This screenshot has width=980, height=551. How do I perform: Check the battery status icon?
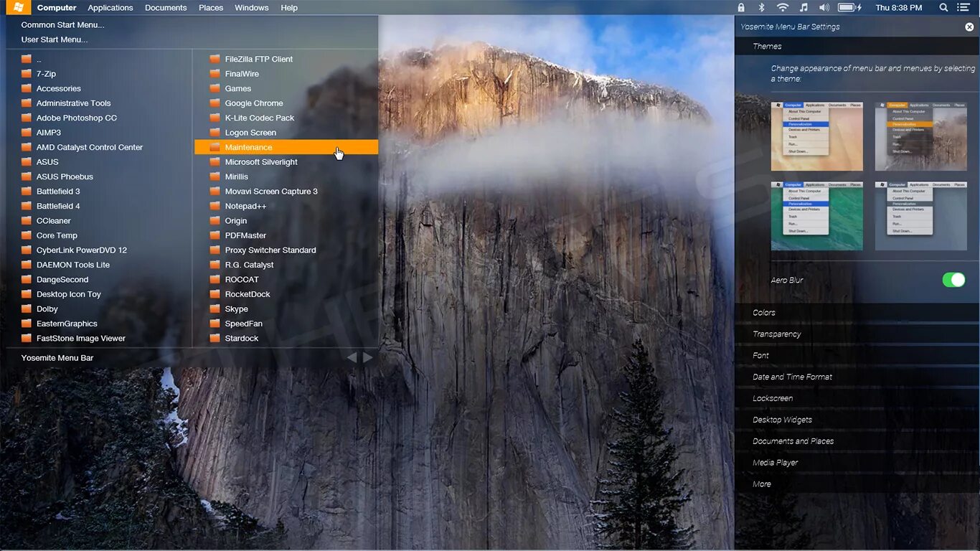pos(849,7)
